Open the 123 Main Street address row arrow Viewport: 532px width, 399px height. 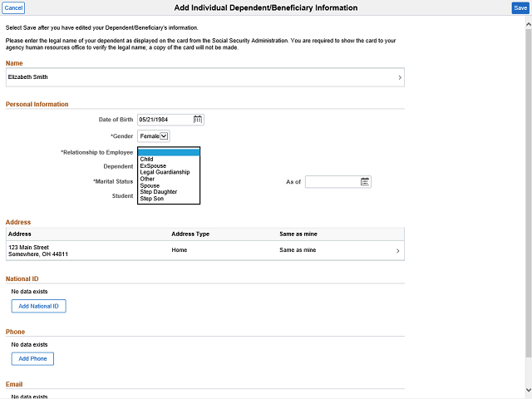pyautogui.click(x=397, y=251)
